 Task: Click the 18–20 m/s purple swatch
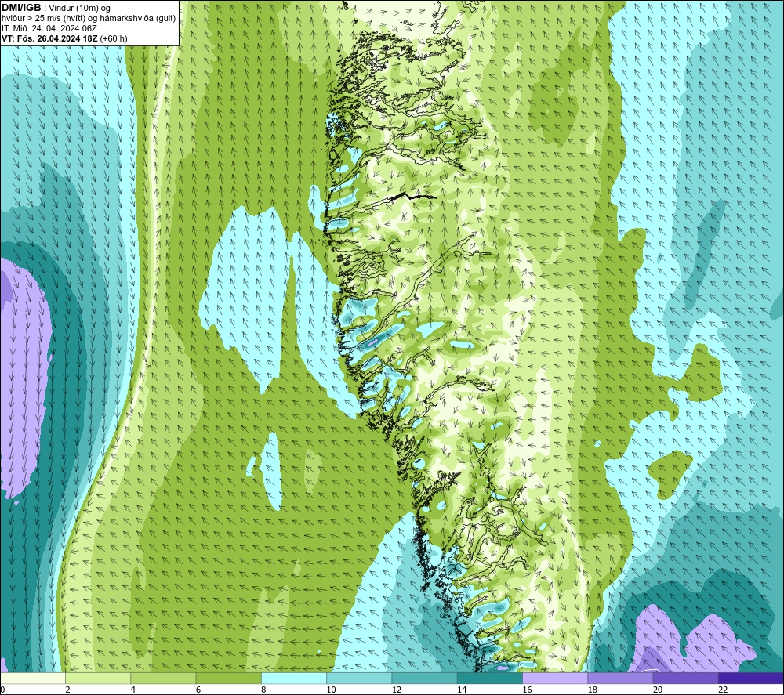tap(620, 679)
